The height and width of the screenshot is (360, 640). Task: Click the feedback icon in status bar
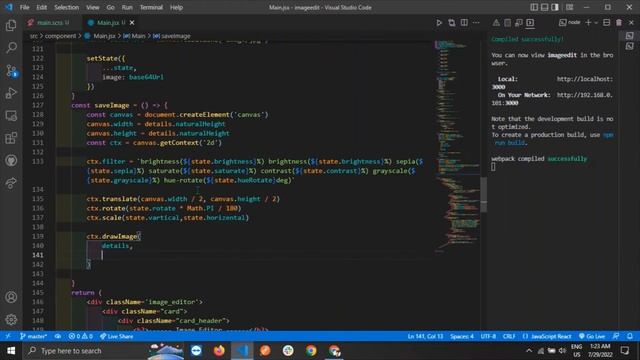coord(616,336)
